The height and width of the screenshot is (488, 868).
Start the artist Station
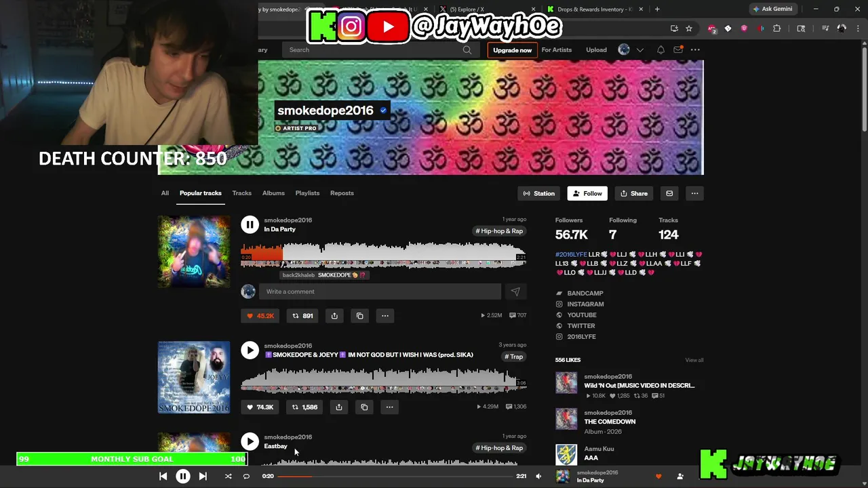tap(539, 194)
